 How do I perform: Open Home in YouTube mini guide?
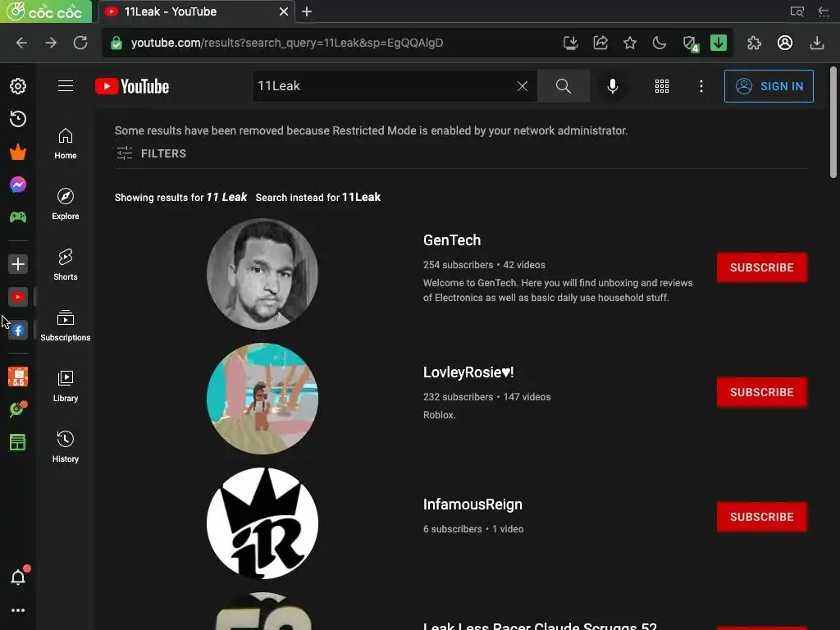click(66, 143)
